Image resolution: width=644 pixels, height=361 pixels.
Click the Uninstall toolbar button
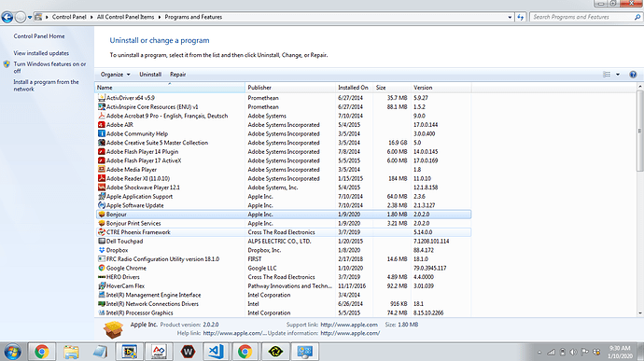[x=150, y=75]
